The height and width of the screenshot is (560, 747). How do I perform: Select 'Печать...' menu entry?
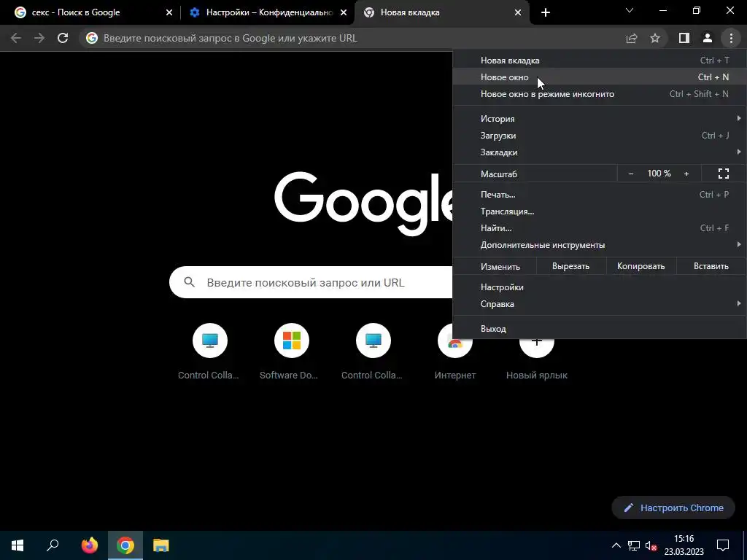[600, 194]
